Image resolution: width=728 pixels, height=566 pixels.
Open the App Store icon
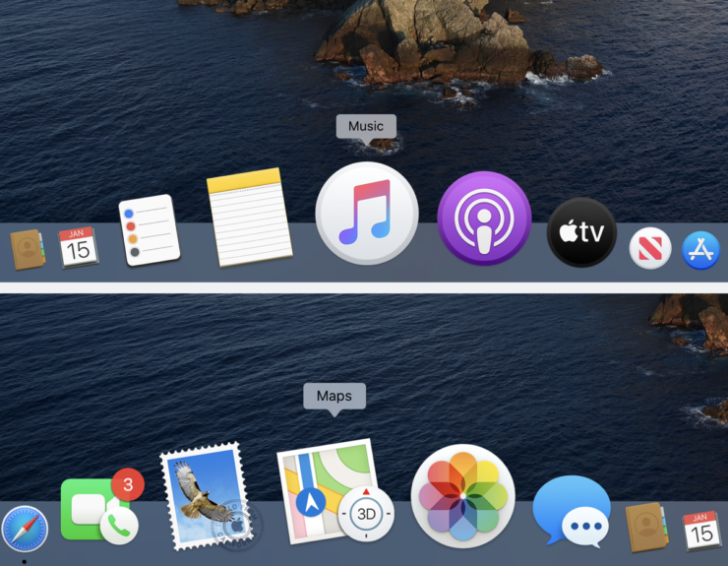tap(701, 250)
